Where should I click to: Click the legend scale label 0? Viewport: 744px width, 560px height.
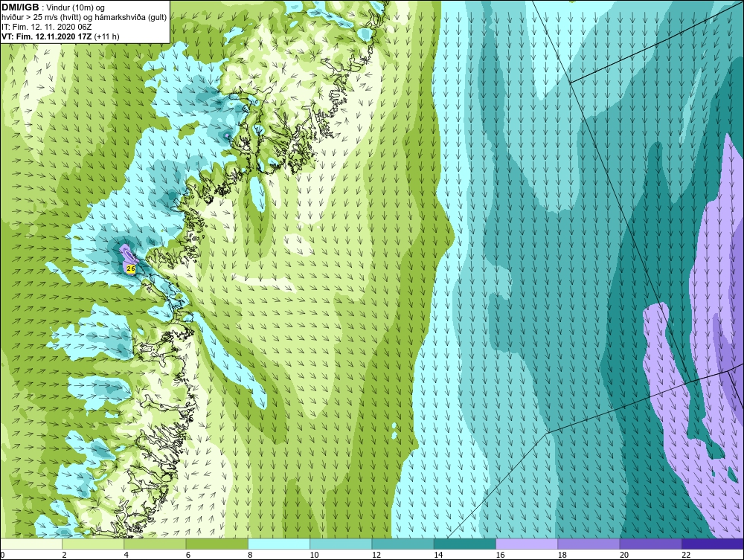[x=2, y=556]
